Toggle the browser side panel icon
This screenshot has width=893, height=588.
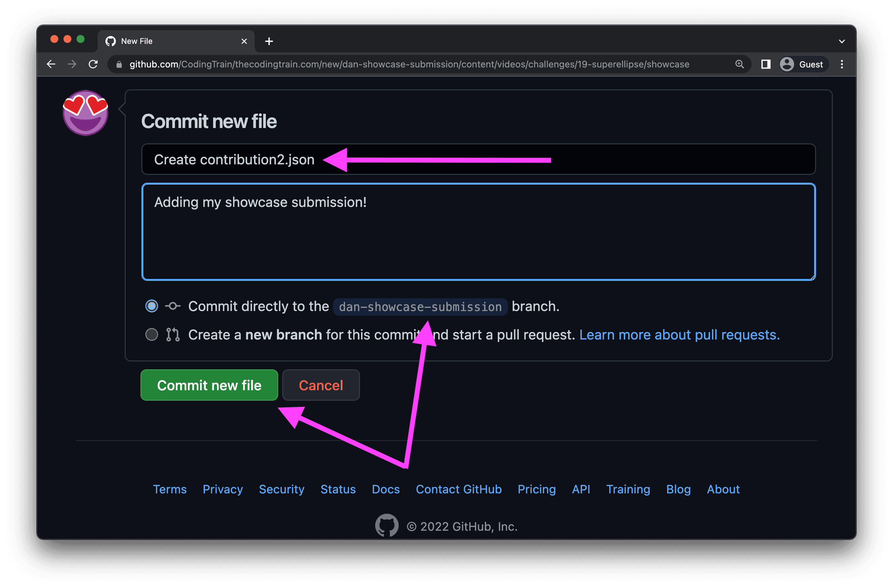(x=766, y=64)
